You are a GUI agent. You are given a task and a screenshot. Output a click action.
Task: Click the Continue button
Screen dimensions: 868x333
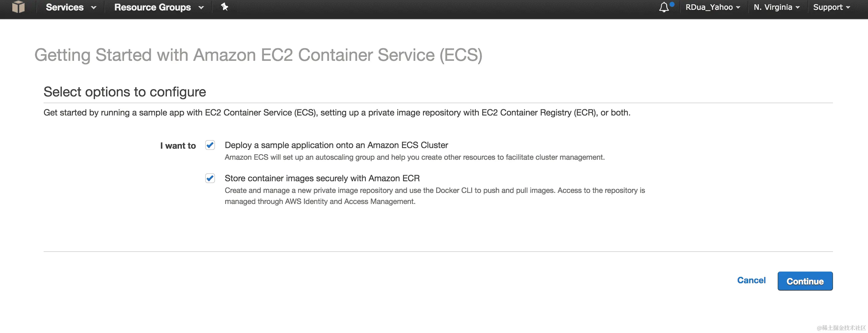point(805,281)
